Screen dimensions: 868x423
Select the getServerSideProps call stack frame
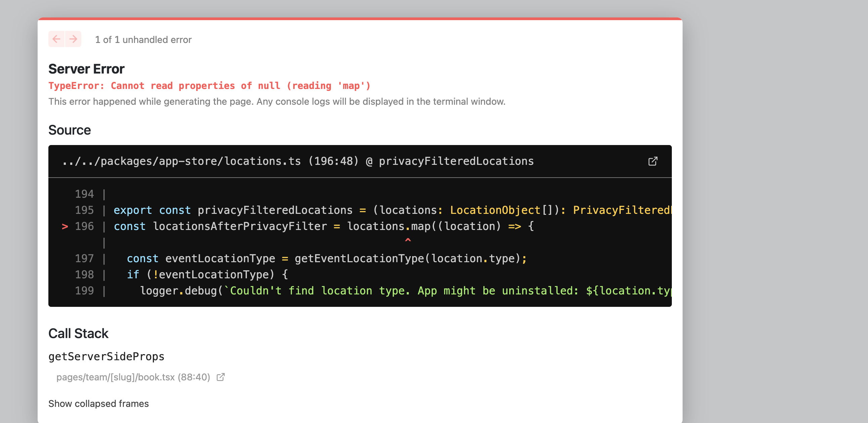click(106, 356)
